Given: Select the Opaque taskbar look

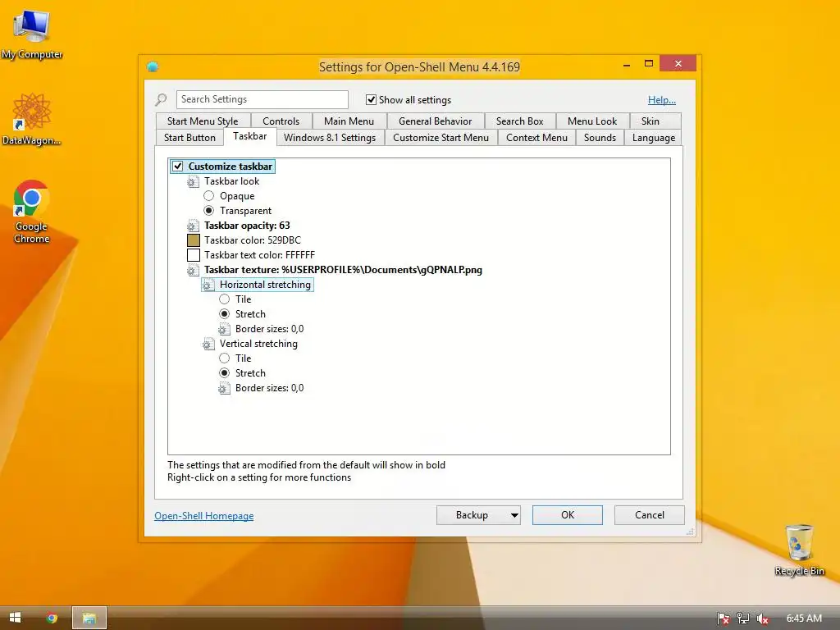Looking at the screenshot, I should point(209,196).
